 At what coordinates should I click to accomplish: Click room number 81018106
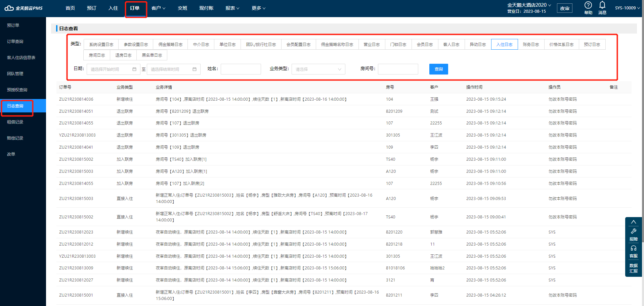(x=395, y=268)
